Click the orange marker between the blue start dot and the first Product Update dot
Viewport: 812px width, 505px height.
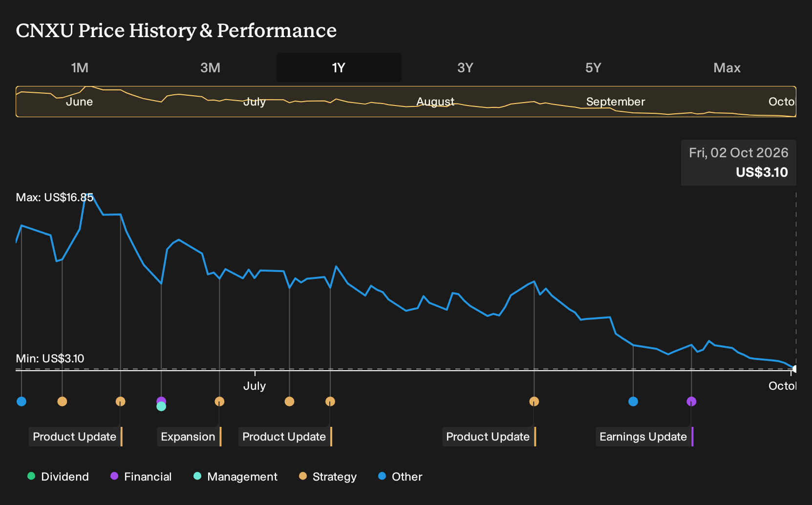click(62, 401)
